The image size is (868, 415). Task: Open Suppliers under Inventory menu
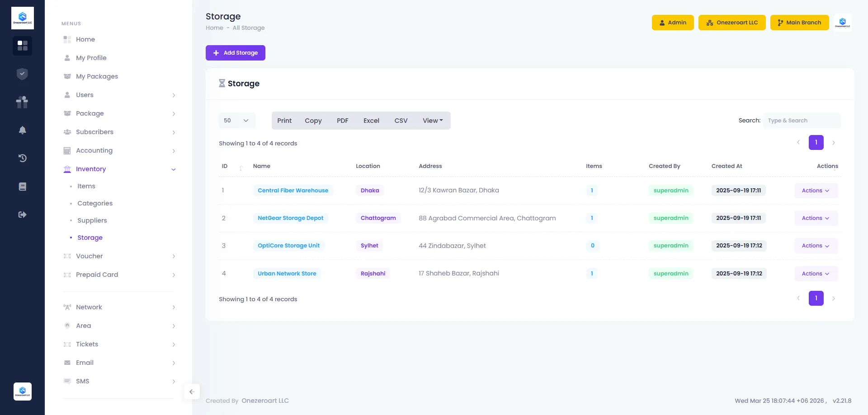tap(92, 220)
